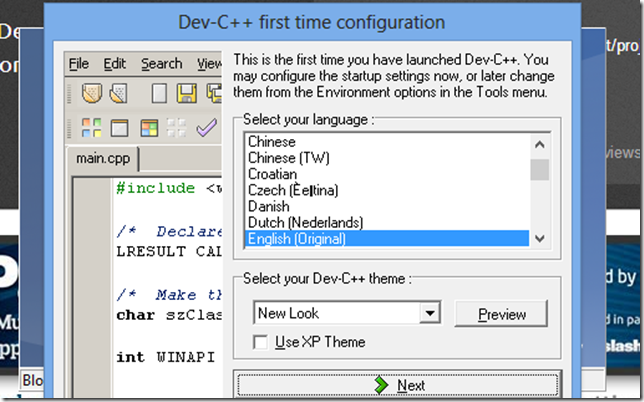Image resolution: width=644 pixels, height=402 pixels.
Task: Open the Search menu
Action: click(x=161, y=64)
